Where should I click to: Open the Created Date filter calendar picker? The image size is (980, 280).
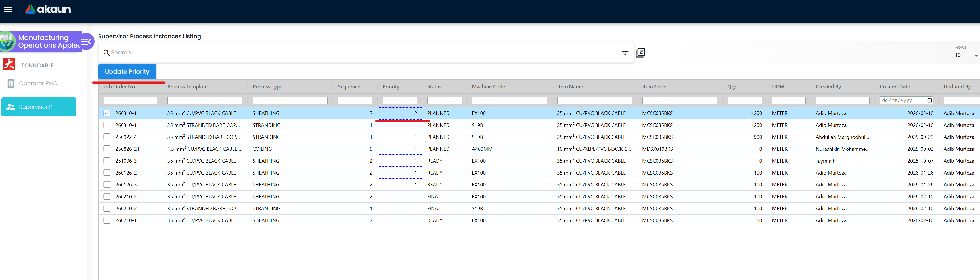pos(930,100)
